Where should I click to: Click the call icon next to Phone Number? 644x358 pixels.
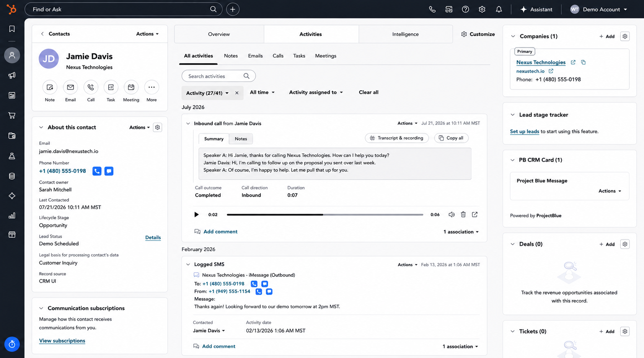click(97, 171)
